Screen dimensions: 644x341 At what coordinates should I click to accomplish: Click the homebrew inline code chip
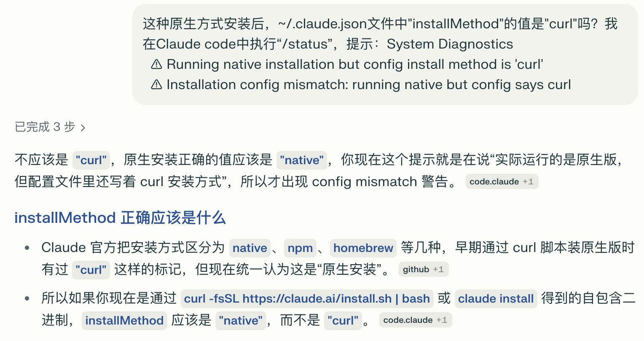point(363,248)
